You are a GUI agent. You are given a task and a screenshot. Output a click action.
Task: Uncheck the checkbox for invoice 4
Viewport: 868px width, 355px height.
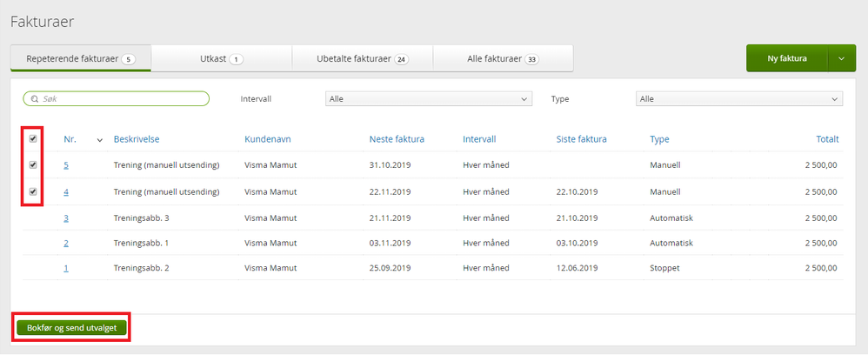click(x=33, y=191)
